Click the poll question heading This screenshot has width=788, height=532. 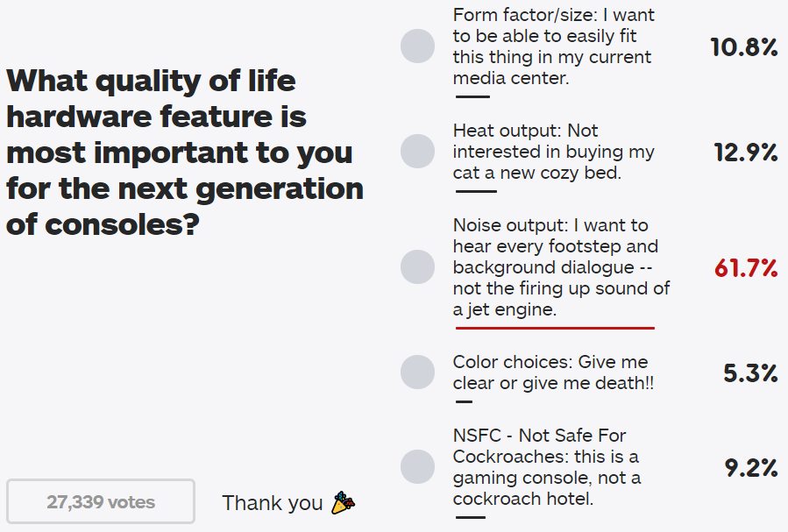coord(185,153)
